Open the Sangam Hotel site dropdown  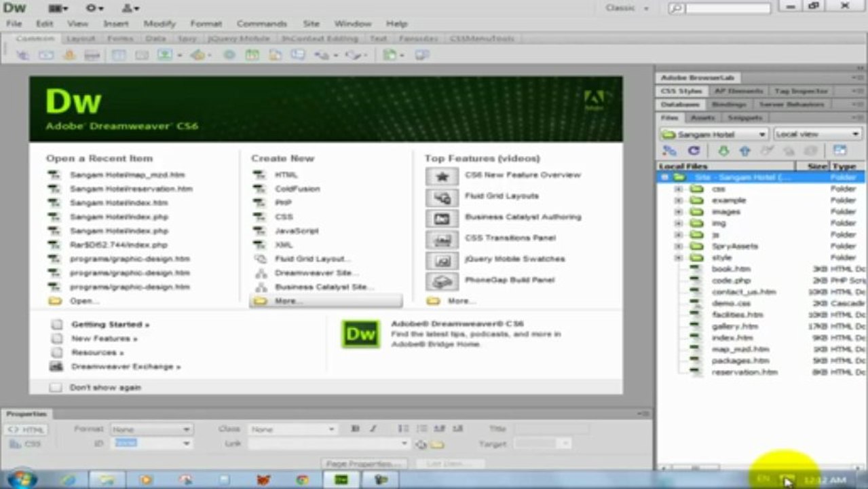pyautogui.click(x=713, y=134)
